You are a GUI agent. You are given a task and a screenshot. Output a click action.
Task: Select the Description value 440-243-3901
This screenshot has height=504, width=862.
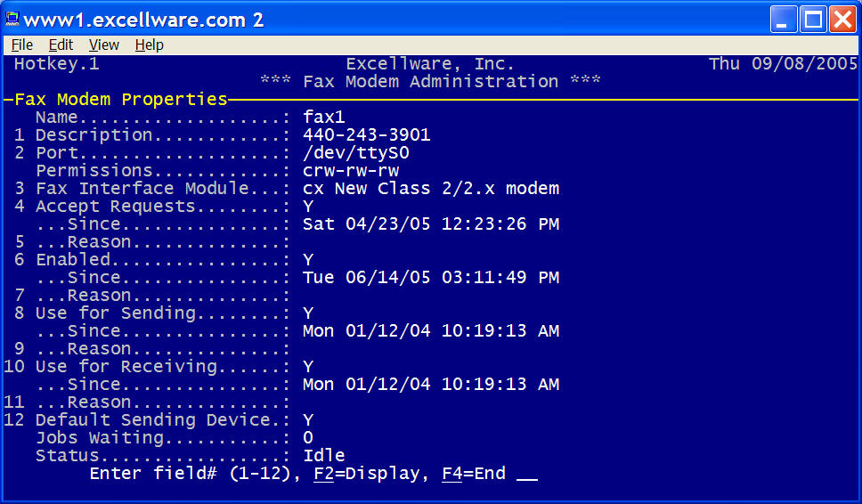point(366,134)
